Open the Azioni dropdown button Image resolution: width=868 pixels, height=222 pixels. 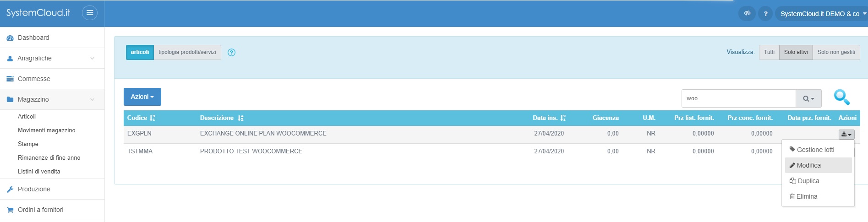click(x=142, y=97)
